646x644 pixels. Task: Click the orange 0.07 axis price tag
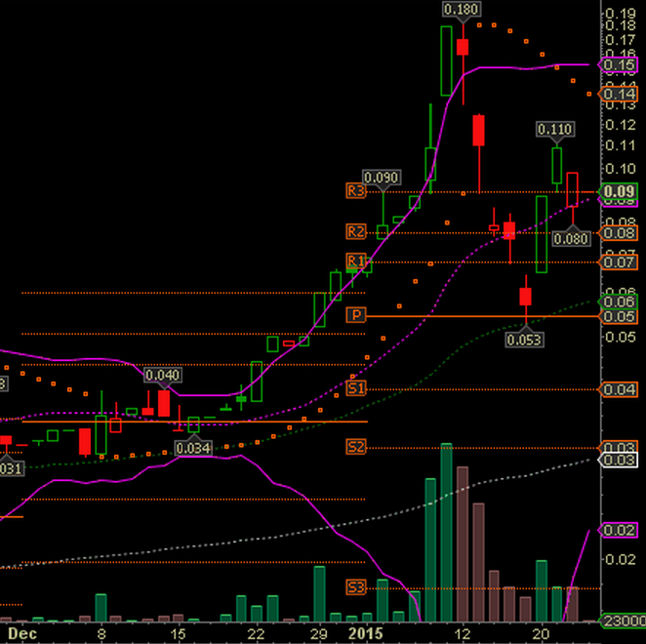tap(618, 262)
